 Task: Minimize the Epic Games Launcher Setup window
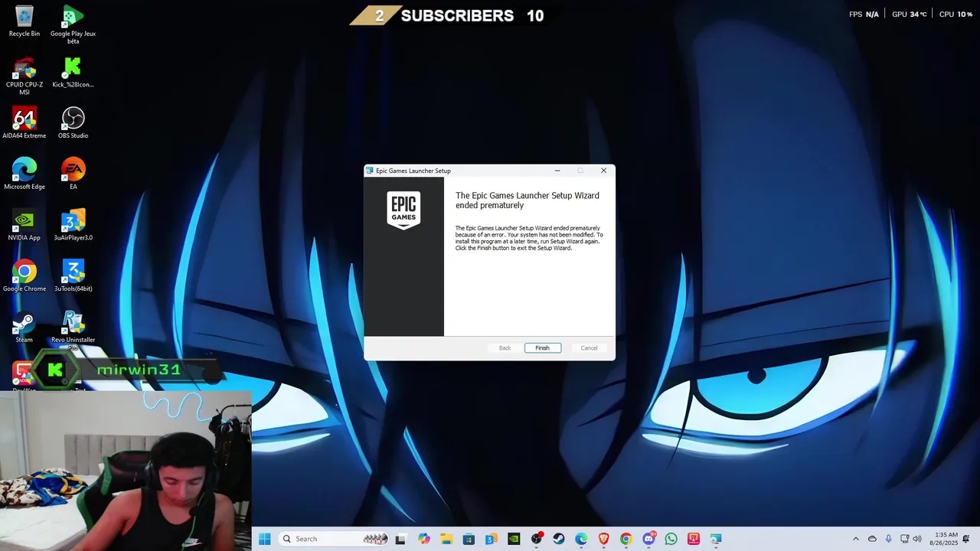tap(557, 171)
